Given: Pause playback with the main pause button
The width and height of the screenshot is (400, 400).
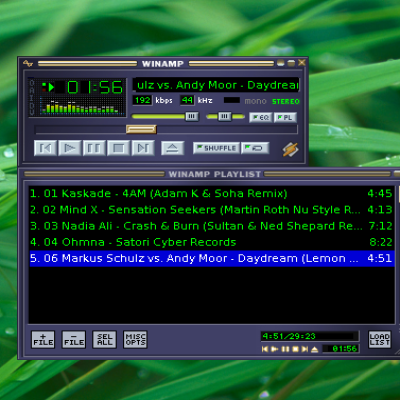Looking at the screenshot, I should (94, 148).
